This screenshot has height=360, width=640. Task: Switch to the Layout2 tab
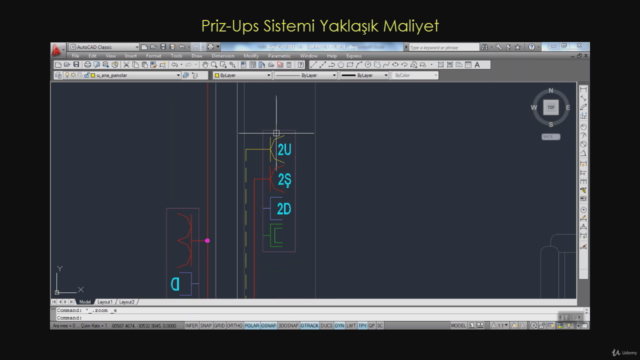(127, 302)
